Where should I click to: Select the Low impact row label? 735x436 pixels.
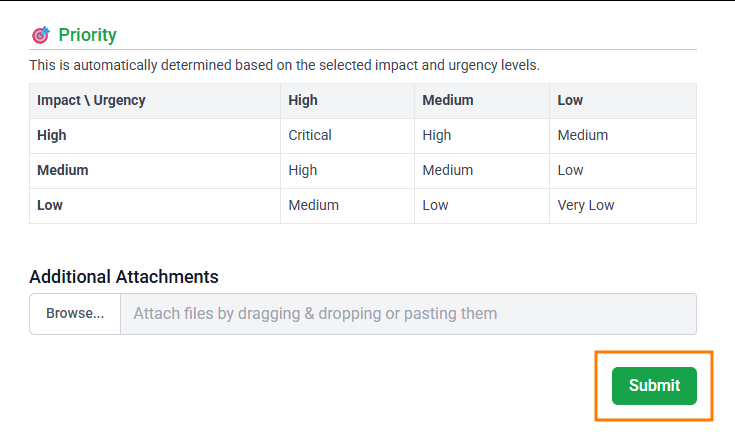click(x=50, y=205)
